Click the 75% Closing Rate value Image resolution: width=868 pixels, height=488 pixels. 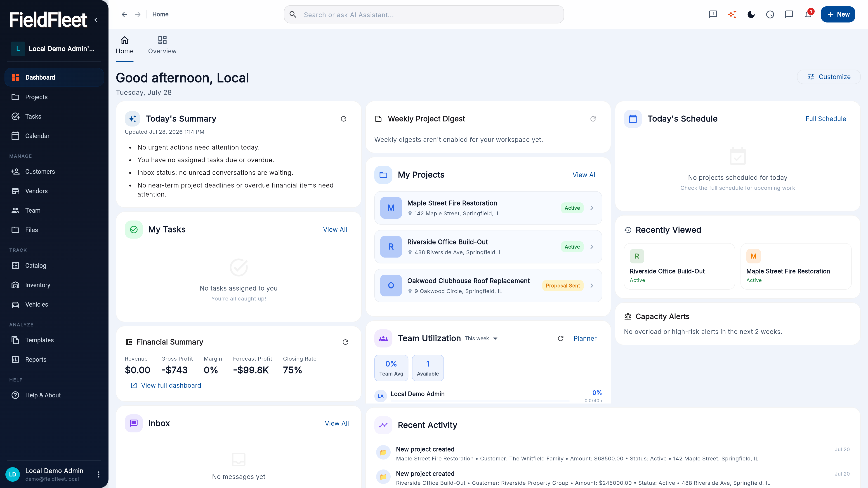[292, 370]
